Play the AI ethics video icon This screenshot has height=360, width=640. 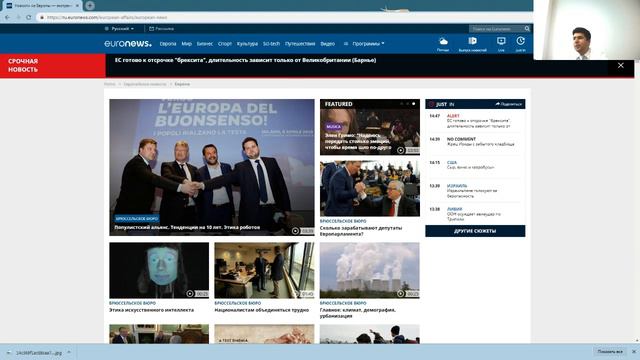[x=190, y=293]
